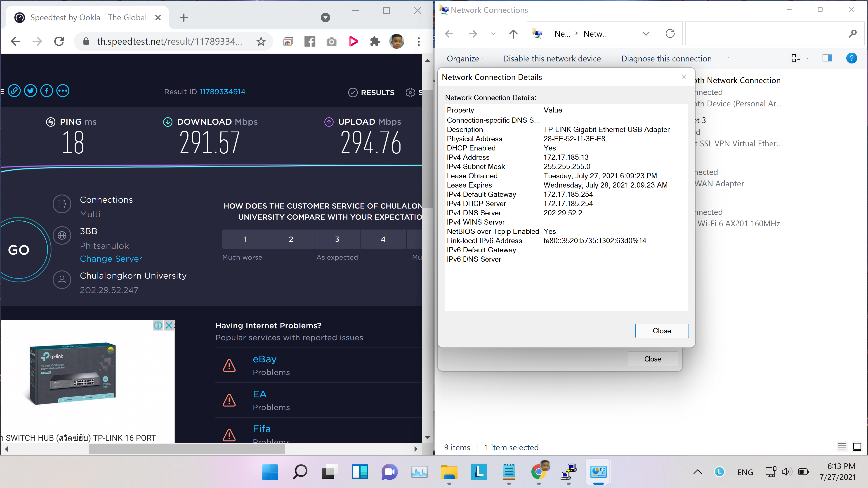Select the Speedtest by Ookla tab
This screenshot has height=488, width=868.
pos(88,18)
